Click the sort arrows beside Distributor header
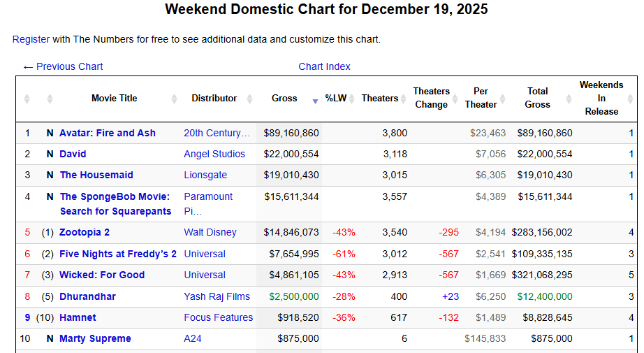 pos(249,99)
